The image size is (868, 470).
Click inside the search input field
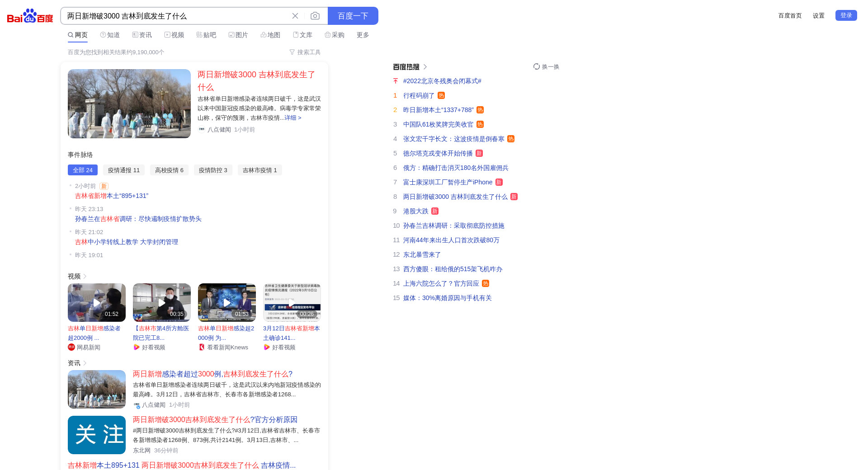coord(176,16)
